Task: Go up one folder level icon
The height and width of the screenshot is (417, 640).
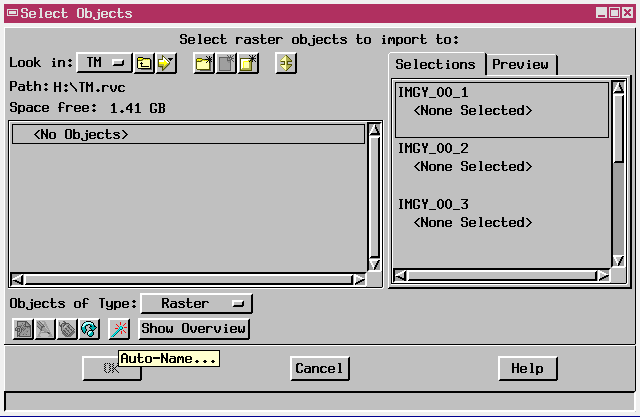Action: click(145, 63)
